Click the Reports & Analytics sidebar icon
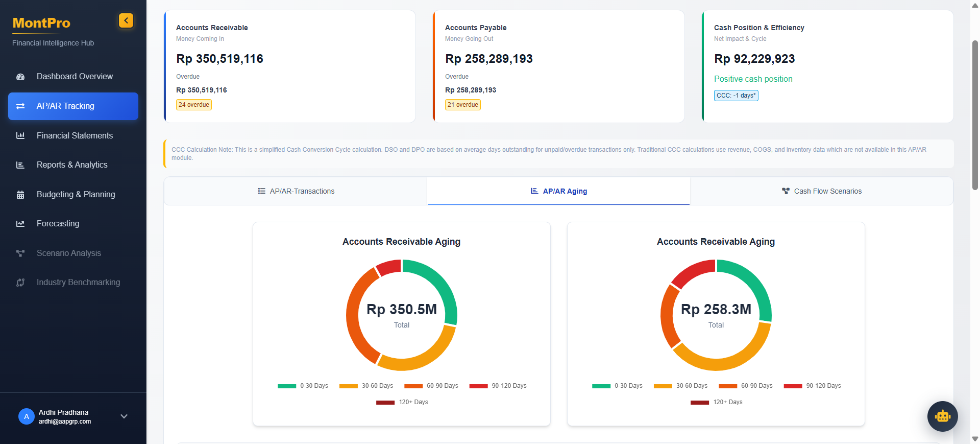980x444 pixels. [20, 165]
